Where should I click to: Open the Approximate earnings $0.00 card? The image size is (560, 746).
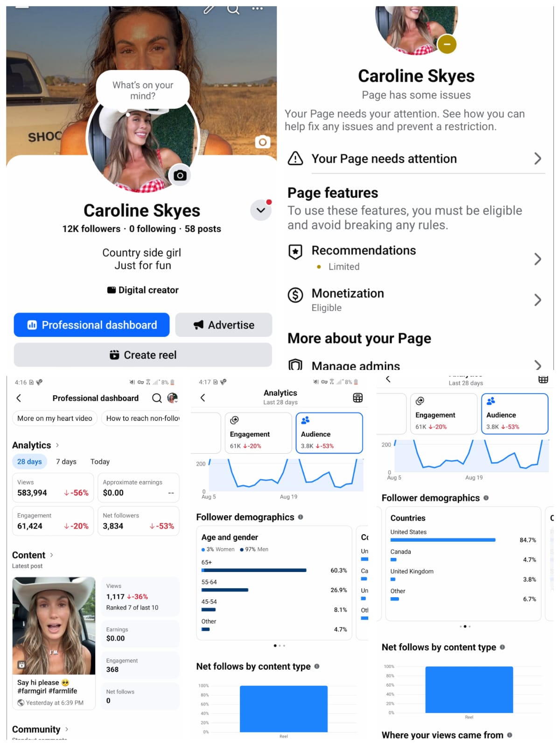tap(139, 488)
